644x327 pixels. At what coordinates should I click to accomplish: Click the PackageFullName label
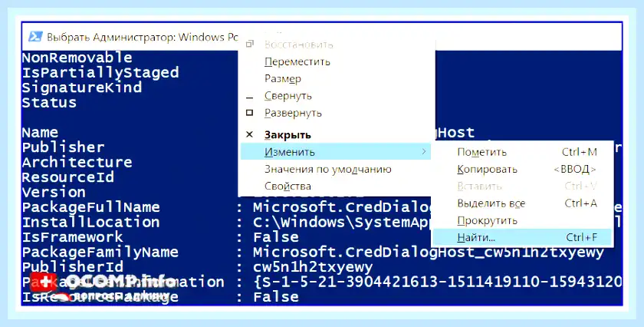click(90, 207)
